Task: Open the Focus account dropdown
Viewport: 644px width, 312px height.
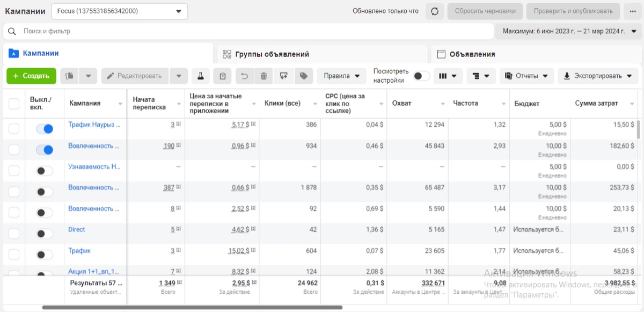Action: (x=119, y=11)
